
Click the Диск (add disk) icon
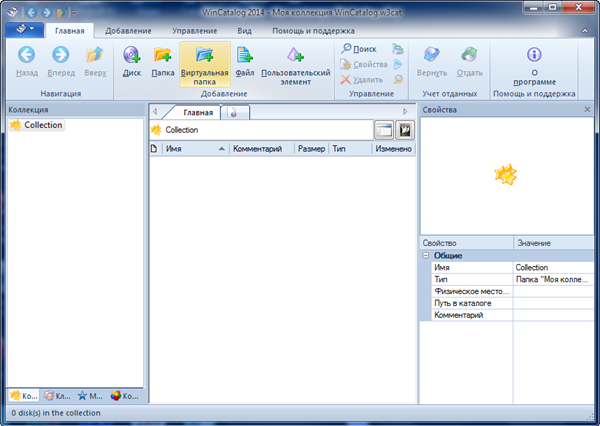click(x=131, y=58)
